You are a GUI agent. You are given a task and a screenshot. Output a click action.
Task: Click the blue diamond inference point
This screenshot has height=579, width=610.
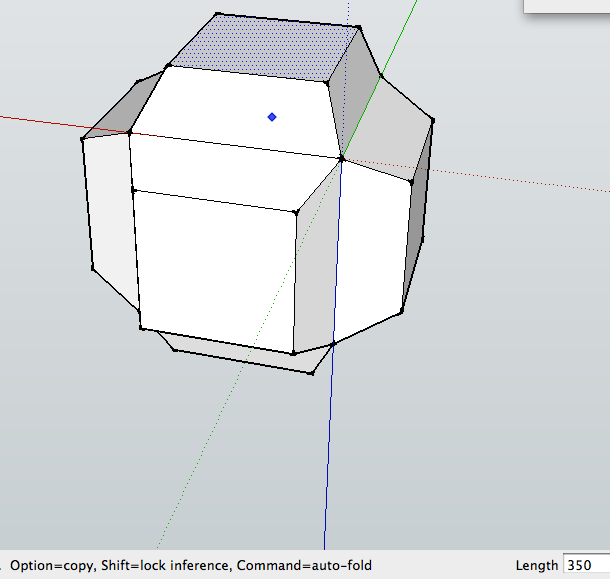tap(272, 117)
